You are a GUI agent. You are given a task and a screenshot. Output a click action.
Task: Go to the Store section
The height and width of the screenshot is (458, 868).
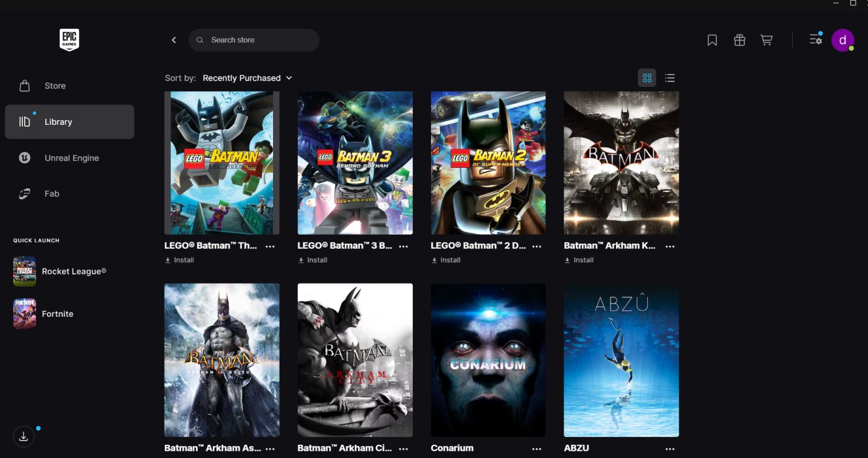(x=69, y=86)
